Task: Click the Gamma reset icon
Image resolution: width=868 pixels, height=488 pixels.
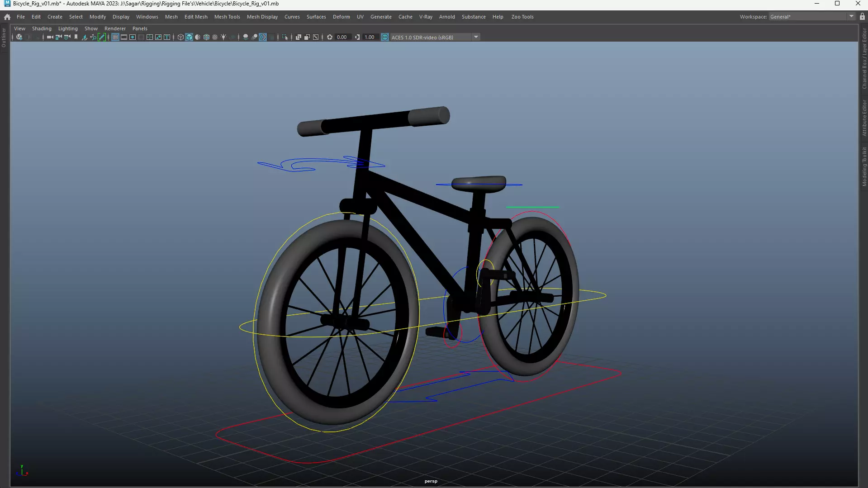Action: (357, 37)
